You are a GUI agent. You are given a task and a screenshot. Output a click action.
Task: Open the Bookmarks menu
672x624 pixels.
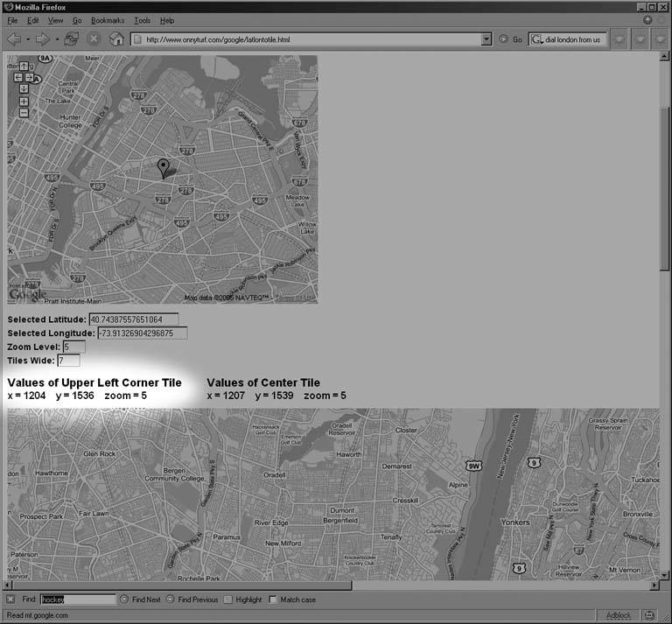point(108,19)
